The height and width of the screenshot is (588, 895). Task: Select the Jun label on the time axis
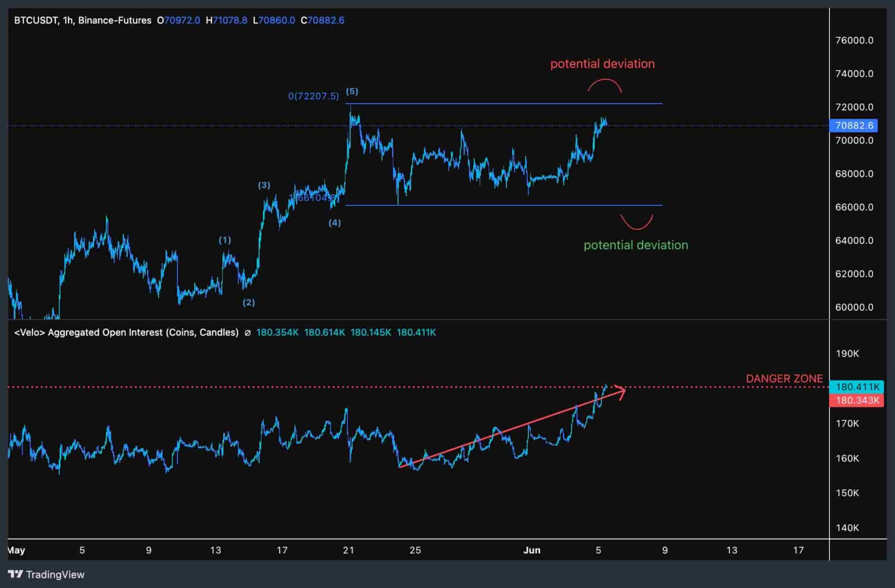pyautogui.click(x=531, y=551)
